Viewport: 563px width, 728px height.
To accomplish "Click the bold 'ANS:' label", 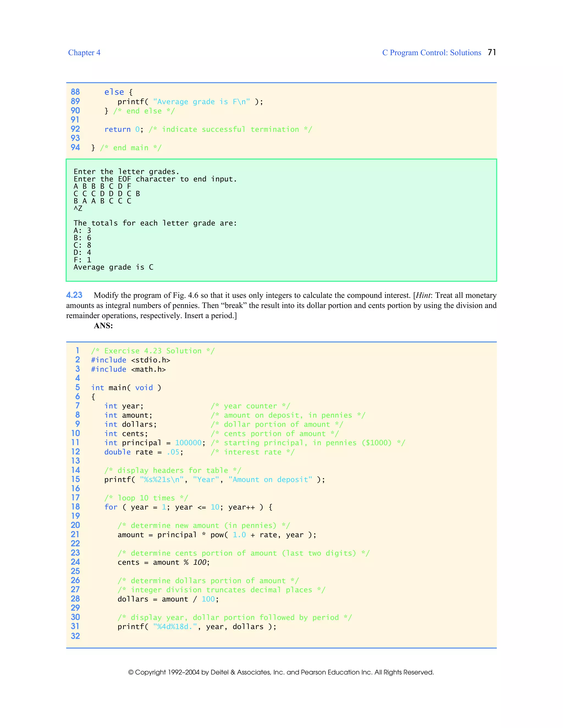I will coord(103,326).
